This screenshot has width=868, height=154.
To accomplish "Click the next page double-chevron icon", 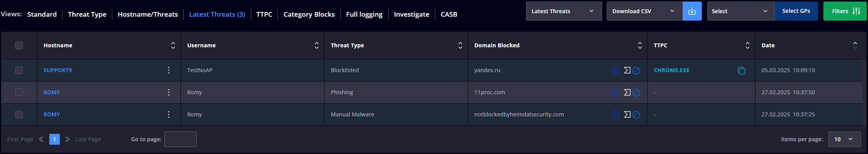I will tap(68, 139).
